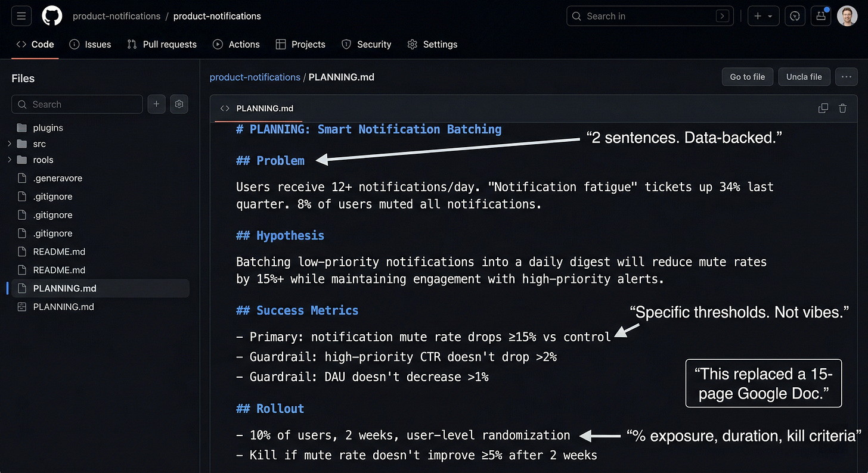868x473 pixels.
Task: Click the plus icon beside Files search
Action: (x=156, y=104)
